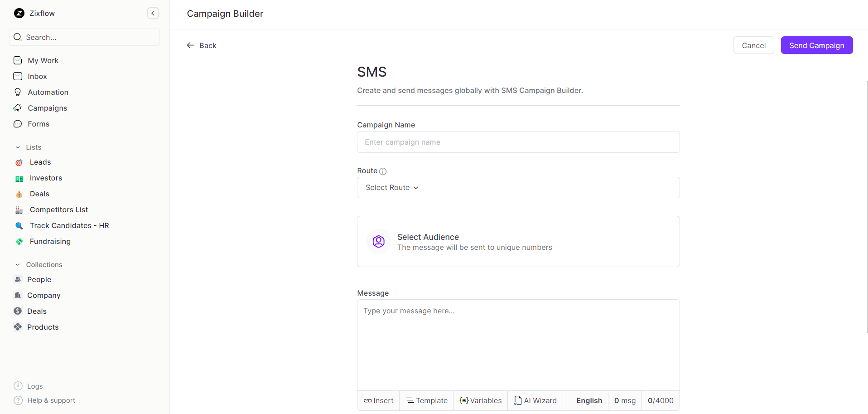Viewport: 868px width, 414px height.
Task: Collapse the Lists section
Action: pos(18,147)
